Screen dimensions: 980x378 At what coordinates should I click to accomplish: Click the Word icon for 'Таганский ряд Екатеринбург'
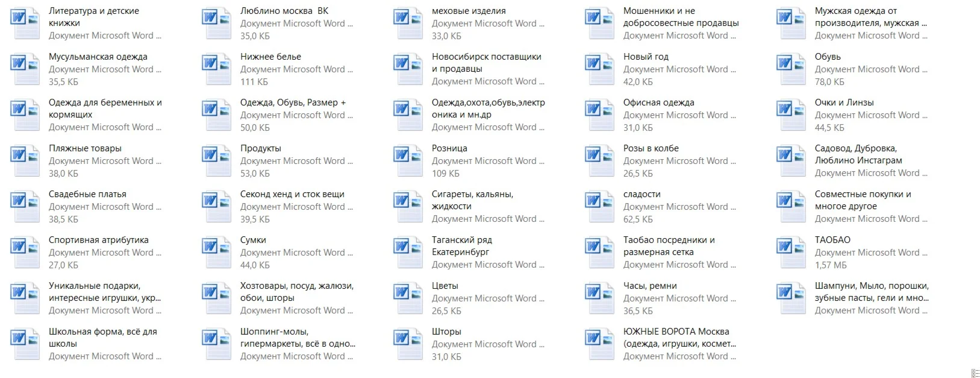(408, 253)
